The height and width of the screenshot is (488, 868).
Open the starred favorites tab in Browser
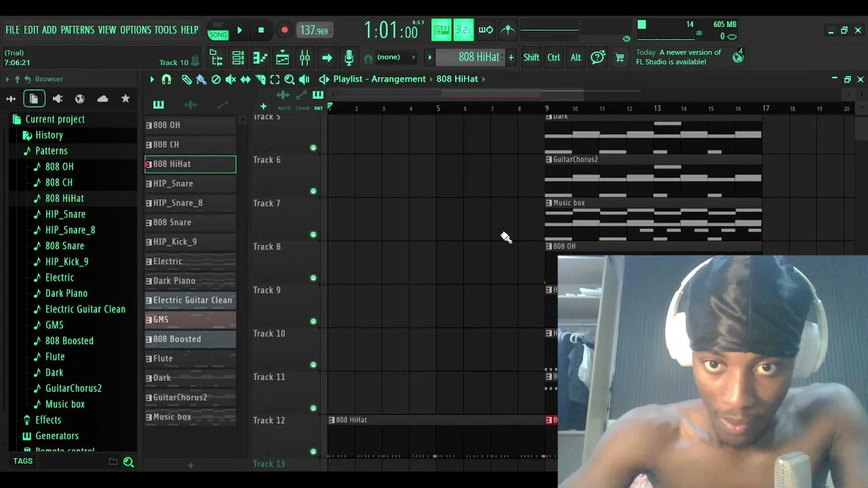(125, 99)
